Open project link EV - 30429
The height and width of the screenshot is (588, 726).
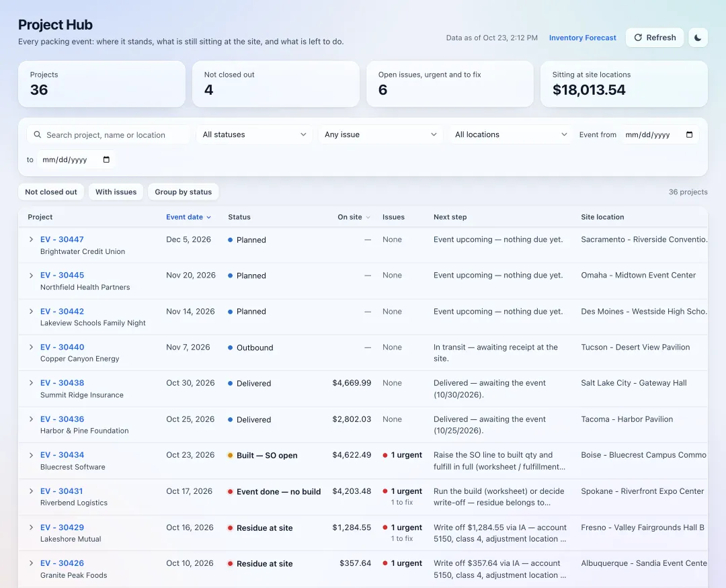(62, 528)
